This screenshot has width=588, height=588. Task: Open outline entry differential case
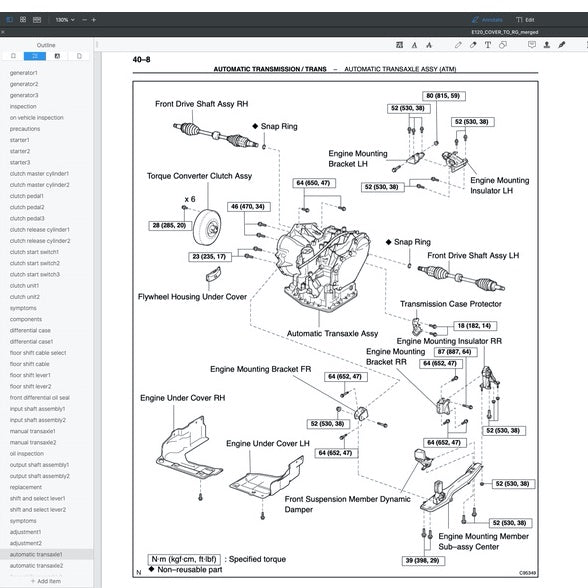(x=30, y=330)
